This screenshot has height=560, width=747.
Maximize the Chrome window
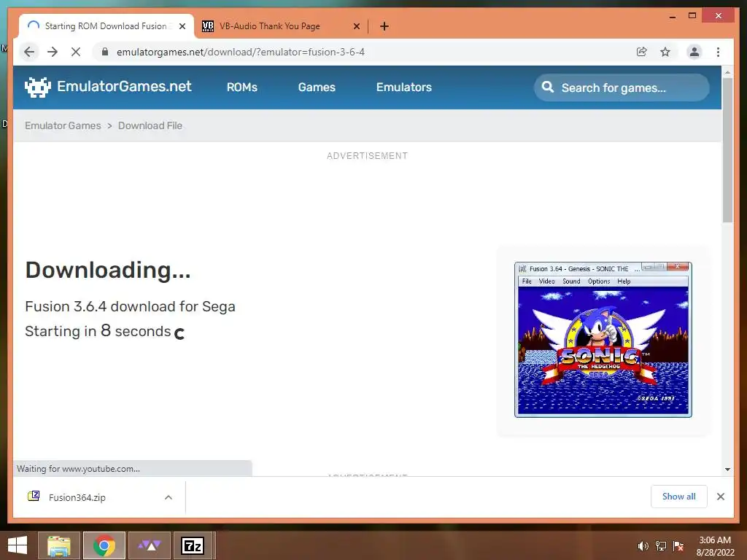coord(692,16)
